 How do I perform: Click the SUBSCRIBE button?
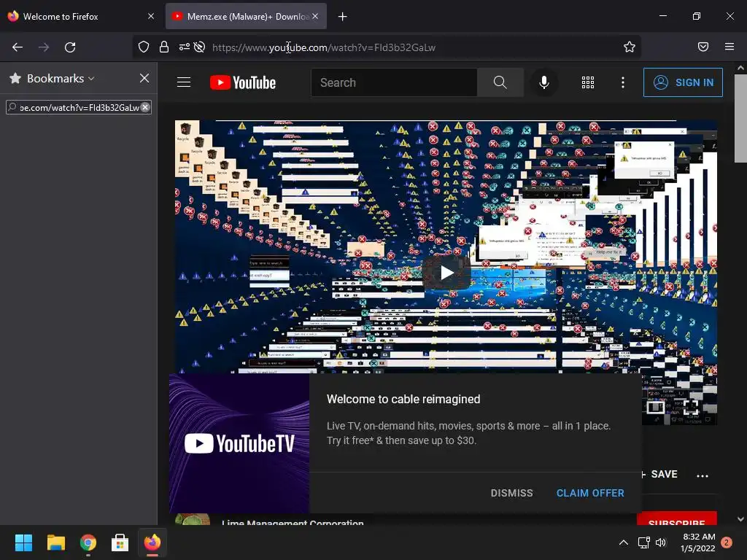tap(677, 519)
